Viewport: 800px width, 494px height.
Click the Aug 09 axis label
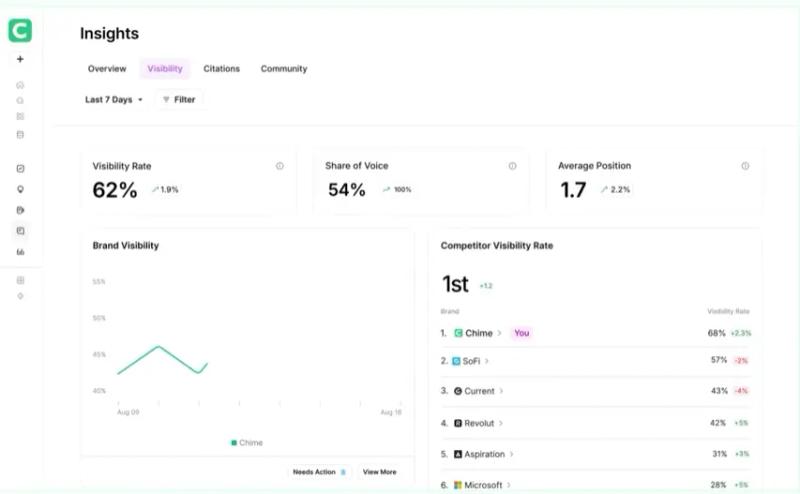[128, 412]
